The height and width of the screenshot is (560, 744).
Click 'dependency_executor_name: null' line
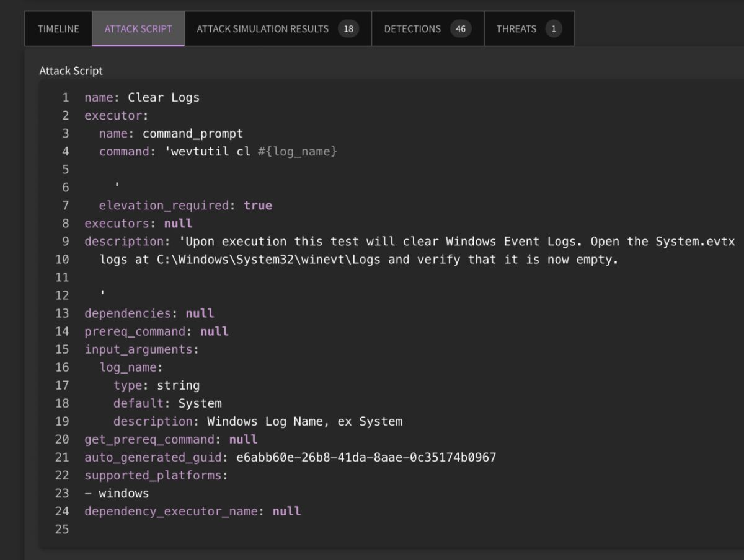click(x=193, y=511)
